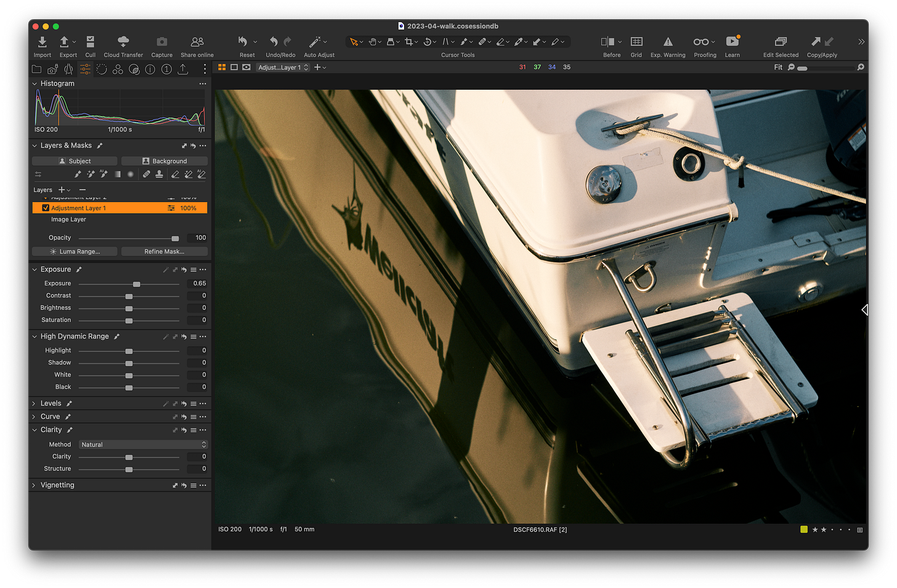
Task: Select the Heal tool in the toolbar
Action: point(482,41)
